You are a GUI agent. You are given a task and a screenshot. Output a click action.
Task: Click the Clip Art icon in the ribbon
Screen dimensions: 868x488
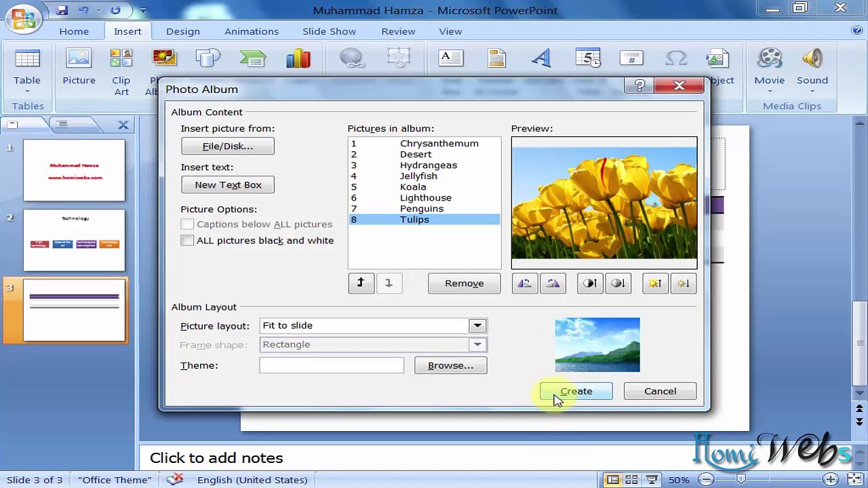pyautogui.click(x=121, y=60)
